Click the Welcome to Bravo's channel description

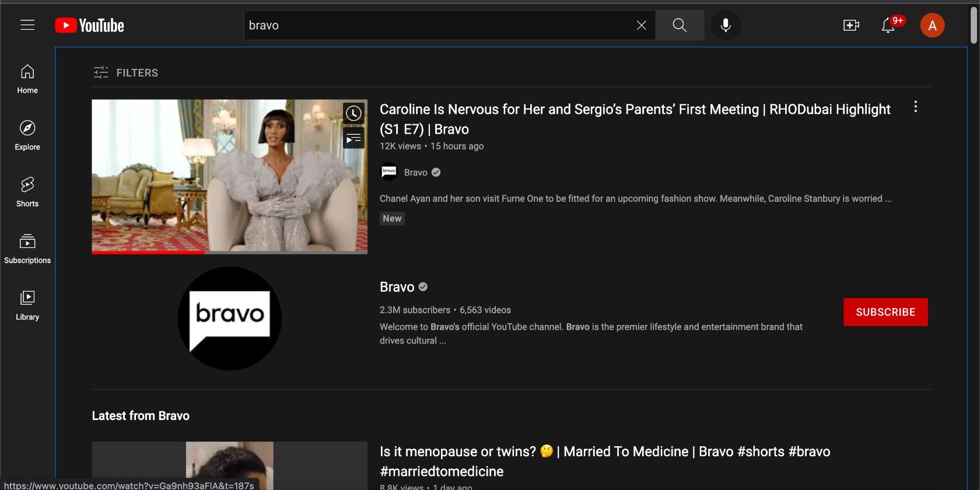591,334
